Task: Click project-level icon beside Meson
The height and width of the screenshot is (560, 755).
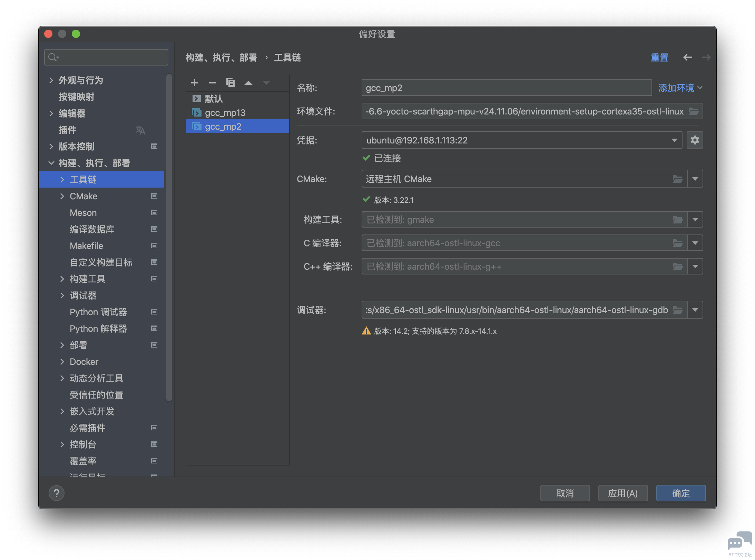Action: [154, 213]
